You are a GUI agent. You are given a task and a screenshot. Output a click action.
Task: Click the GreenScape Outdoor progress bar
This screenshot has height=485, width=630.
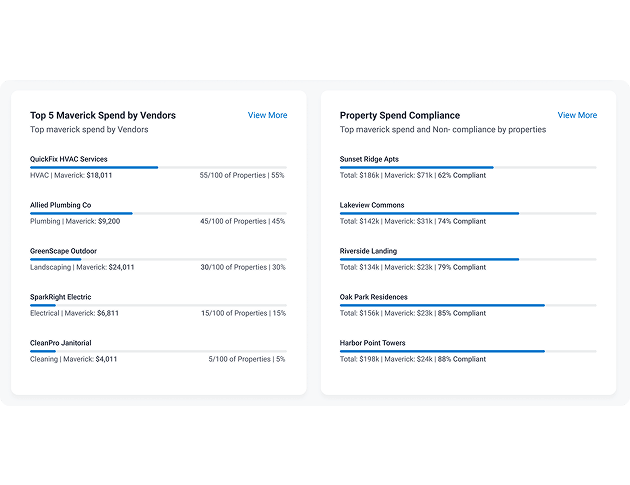coord(158,260)
